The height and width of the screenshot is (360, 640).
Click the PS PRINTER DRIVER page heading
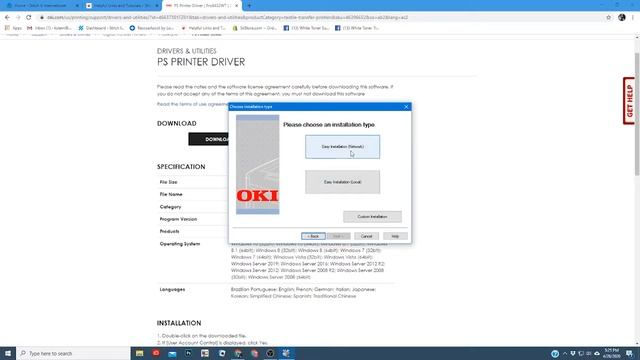[x=201, y=62]
